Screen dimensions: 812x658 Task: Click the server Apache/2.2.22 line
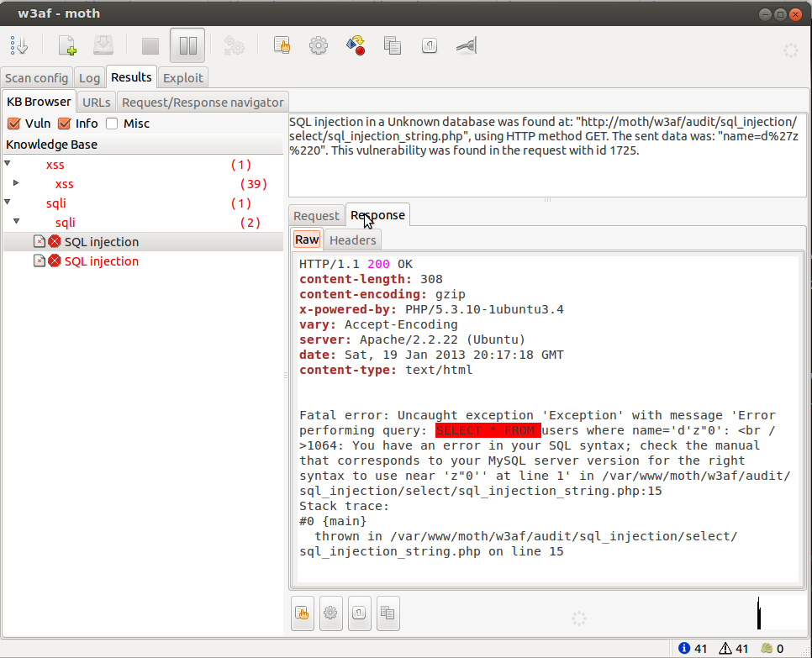[412, 340]
